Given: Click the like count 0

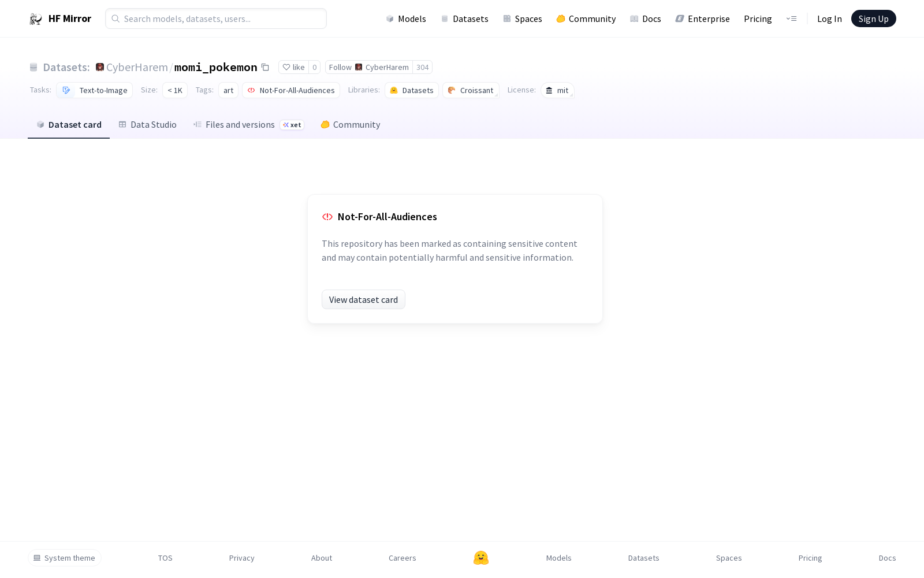Looking at the screenshot, I should click(x=314, y=67).
